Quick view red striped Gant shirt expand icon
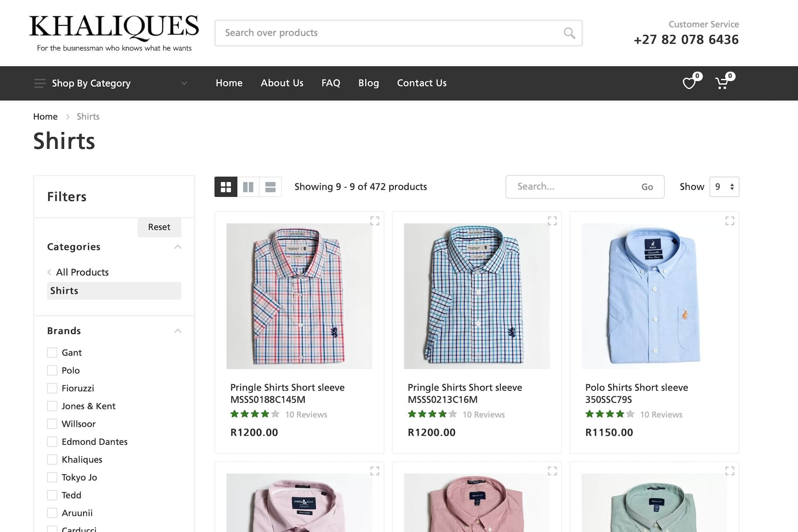This screenshot has height=532, width=798. click(552, 471)
